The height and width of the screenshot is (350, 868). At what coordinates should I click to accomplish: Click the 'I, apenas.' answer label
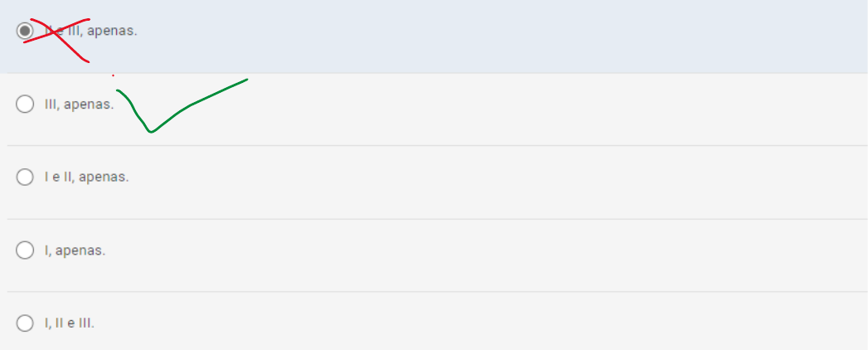pos(75,250)
